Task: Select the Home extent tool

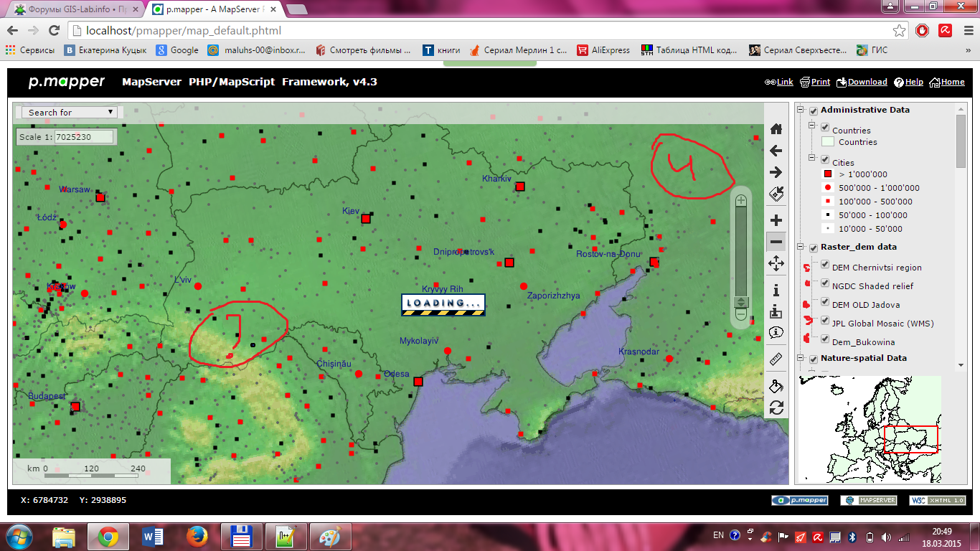Action: pos(776,128)
